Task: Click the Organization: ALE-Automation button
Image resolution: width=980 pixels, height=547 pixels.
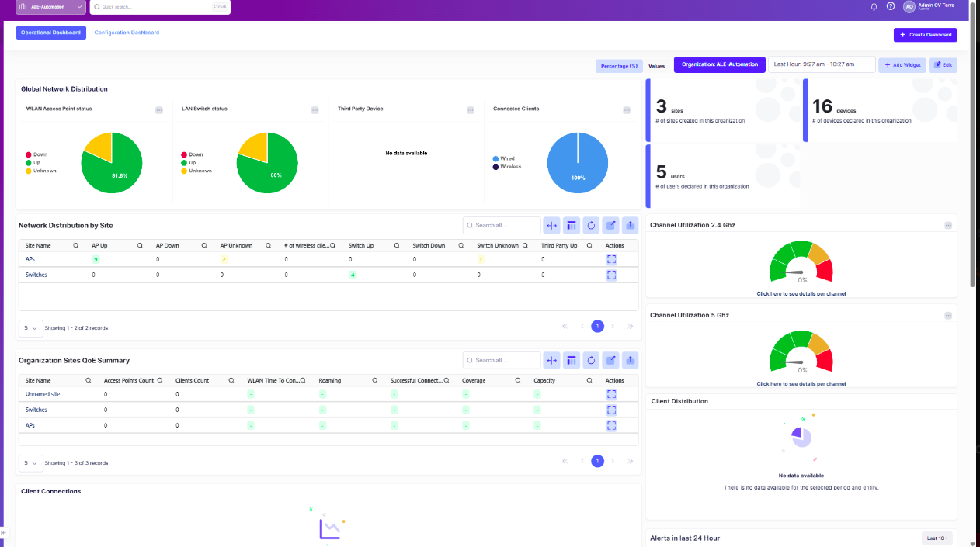Action: (x=720, y=64)
